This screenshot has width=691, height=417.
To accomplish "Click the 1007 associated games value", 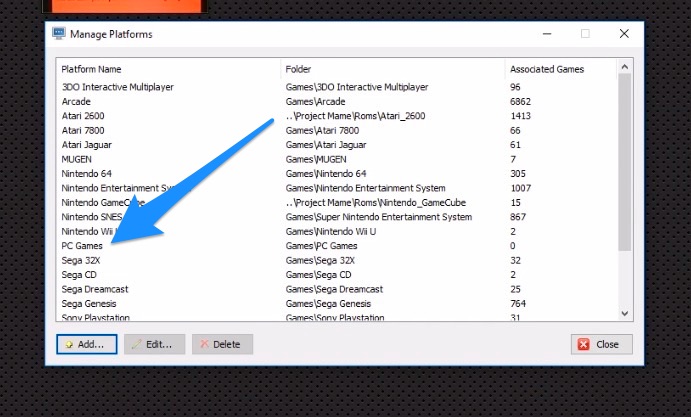I will point(520,188).
